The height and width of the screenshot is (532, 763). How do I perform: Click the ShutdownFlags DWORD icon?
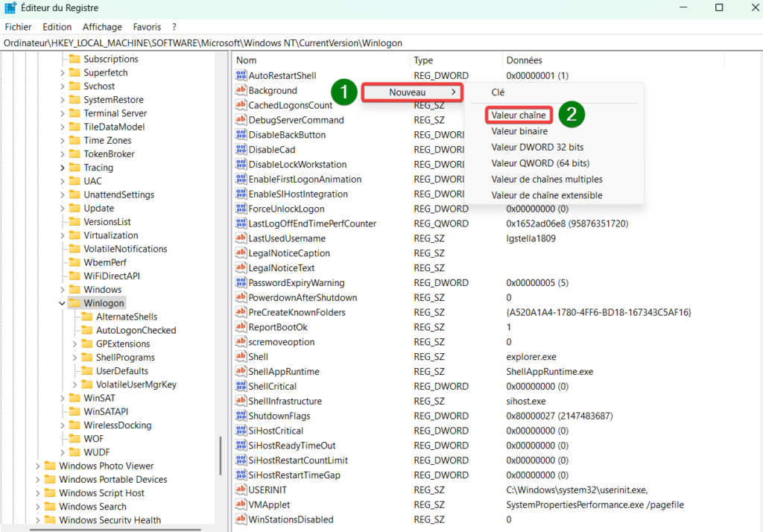[x=241, y=416]
